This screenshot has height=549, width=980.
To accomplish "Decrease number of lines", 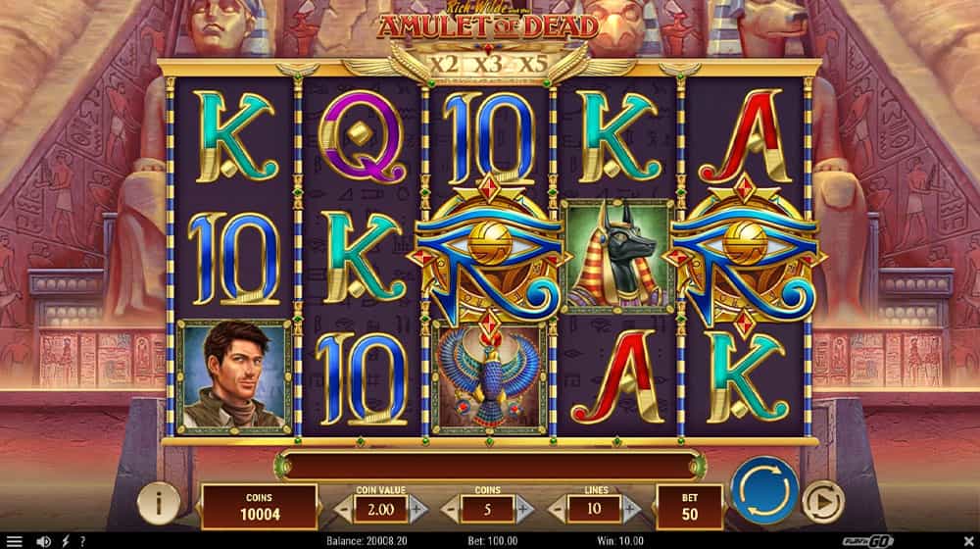I will coord(557,510).
